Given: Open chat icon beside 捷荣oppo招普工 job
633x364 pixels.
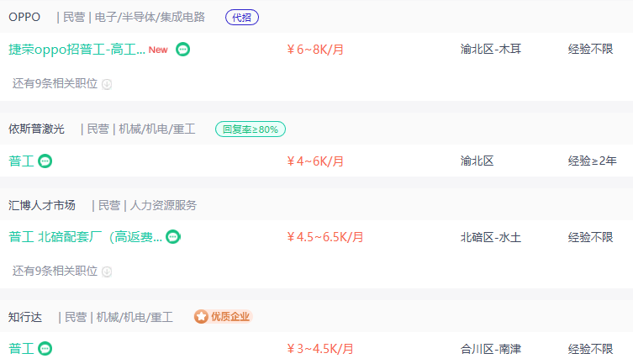Looking at the screenshot, I should [x=183, y=50].
